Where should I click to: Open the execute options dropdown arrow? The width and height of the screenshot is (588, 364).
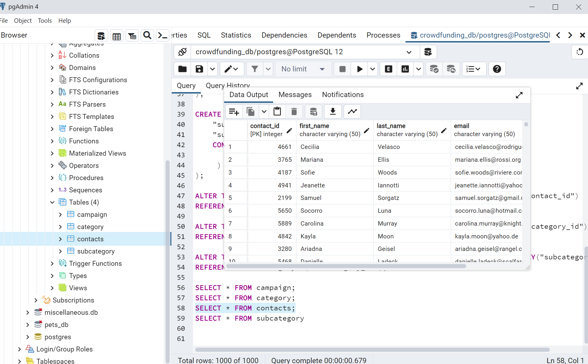tap(373, 69)
